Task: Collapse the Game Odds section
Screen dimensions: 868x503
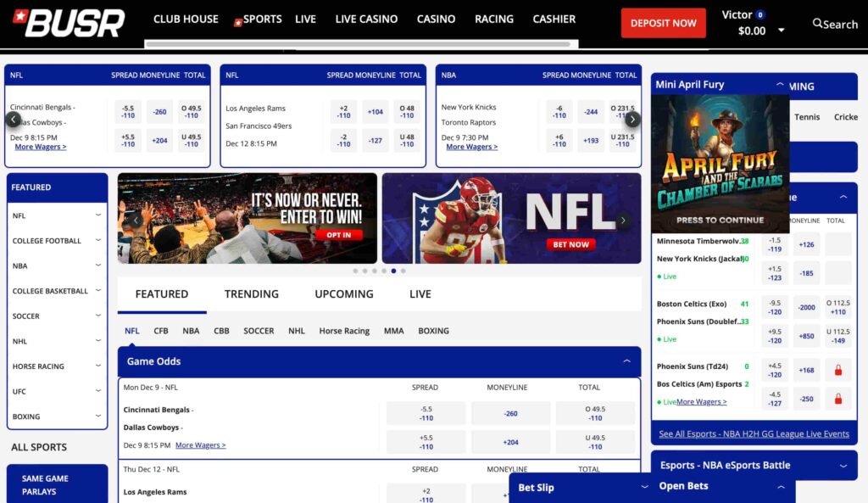Action: pyautogui.click(x=626, y=361)
